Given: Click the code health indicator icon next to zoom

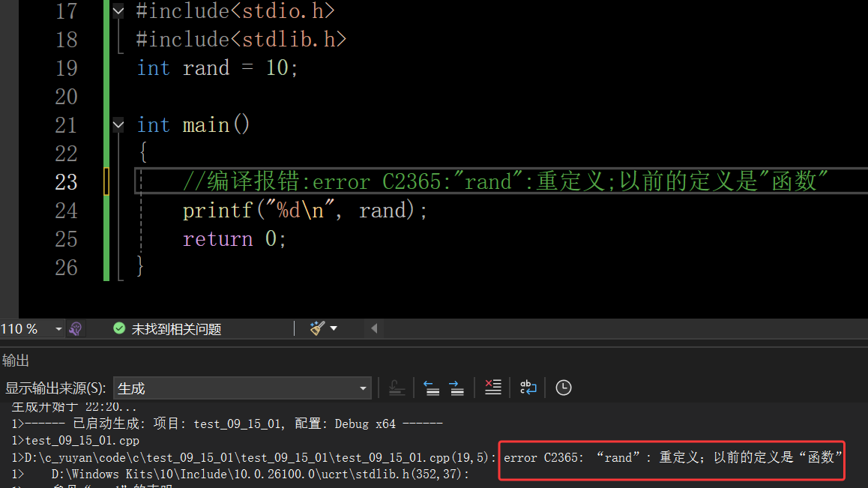Looking at the screenshot, I should click(75, 329).
